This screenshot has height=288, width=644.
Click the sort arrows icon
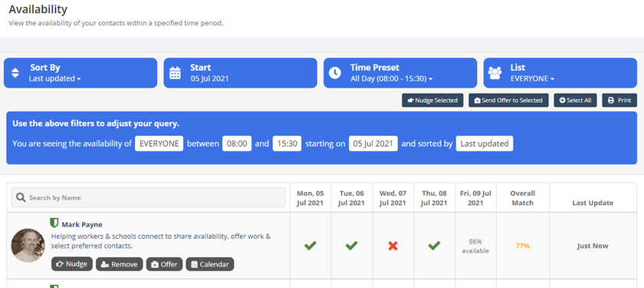[15, 73]
